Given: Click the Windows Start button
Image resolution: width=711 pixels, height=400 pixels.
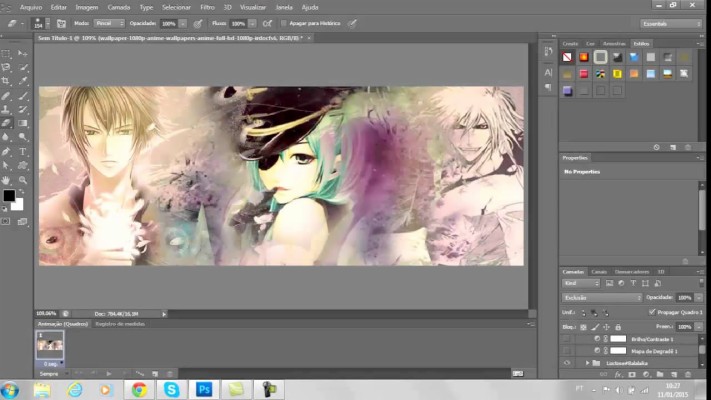Looking at the screenshot, I should click(10, 389).
